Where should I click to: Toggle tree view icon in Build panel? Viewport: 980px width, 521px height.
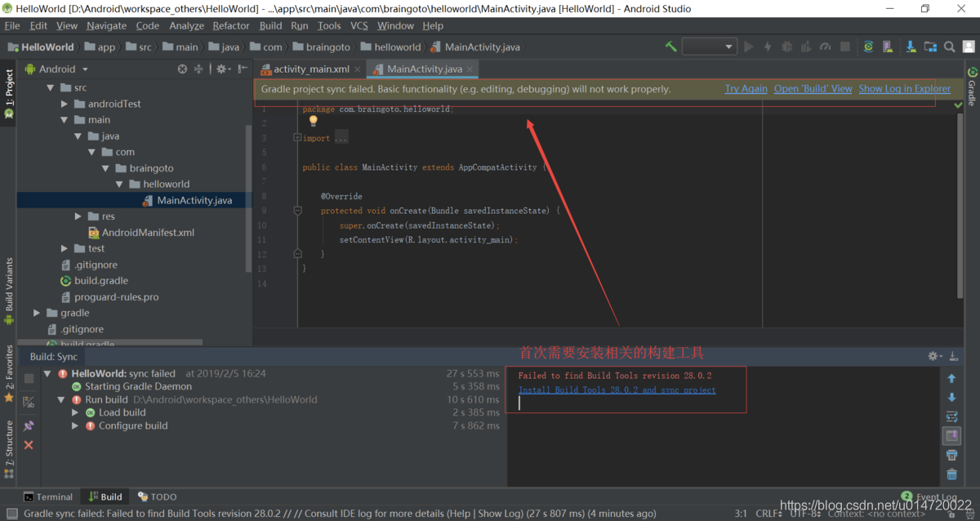tap(29, 402)
